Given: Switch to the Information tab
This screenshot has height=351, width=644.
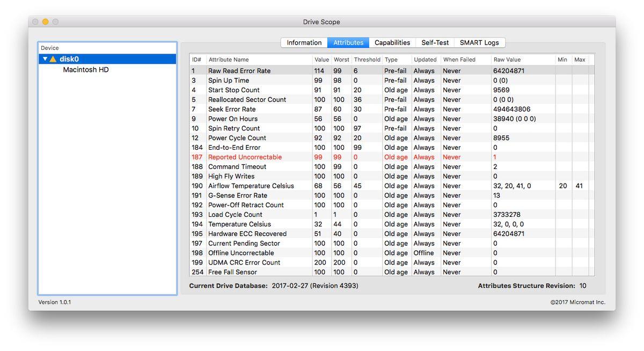Looking at the screenshot, I should click(304, 43).
